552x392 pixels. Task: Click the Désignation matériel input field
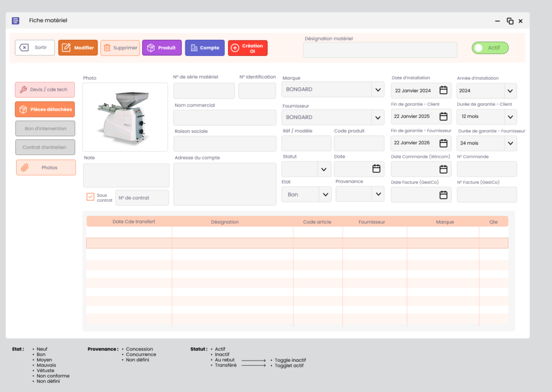[x=380, y=50]
